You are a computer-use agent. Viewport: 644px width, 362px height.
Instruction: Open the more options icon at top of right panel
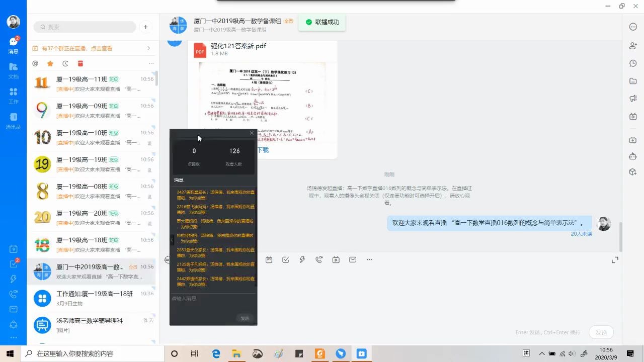pyautogui.click(x=633, y=27)
